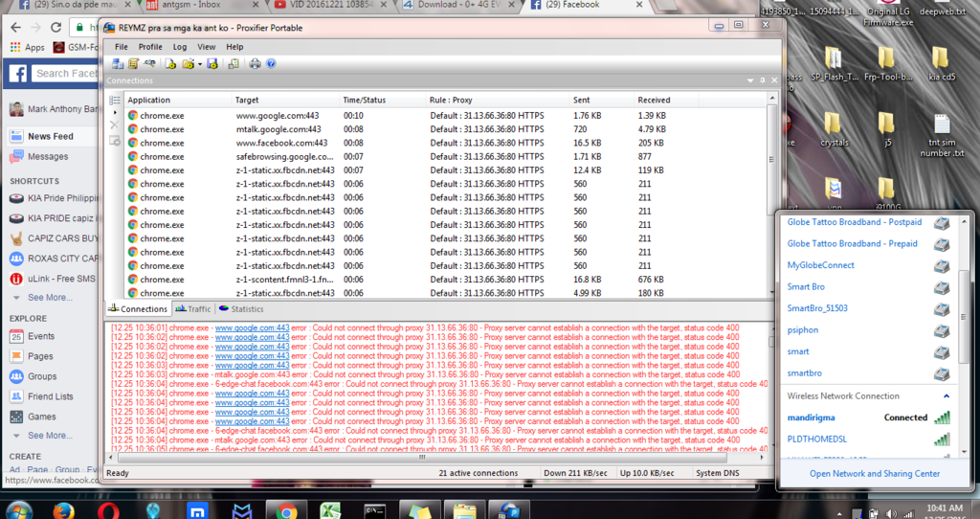The image size is (980, 519).
Task: Expand See More under Facebook Shortcuts
Action: pos(50,298)
